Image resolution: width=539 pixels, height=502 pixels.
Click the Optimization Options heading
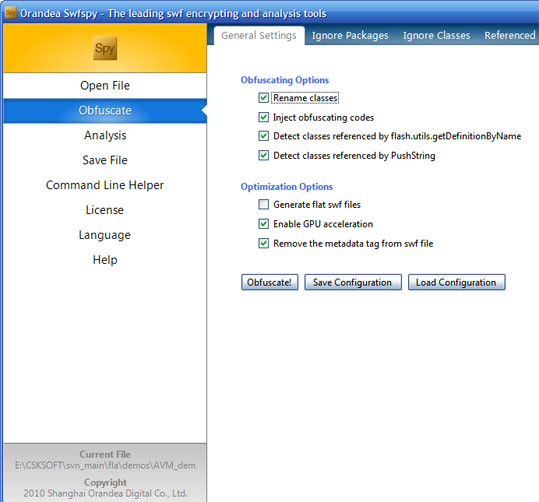(287, 187)
